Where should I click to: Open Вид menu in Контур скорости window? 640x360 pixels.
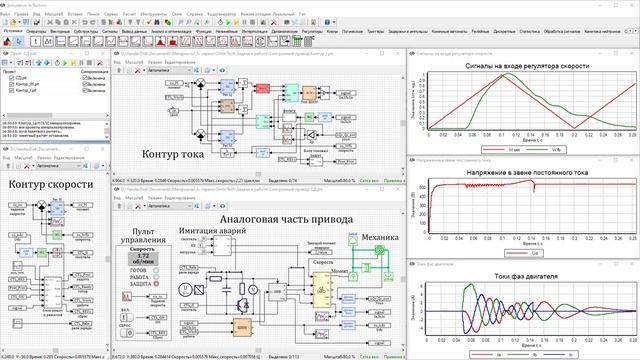[x=6, y=158]
